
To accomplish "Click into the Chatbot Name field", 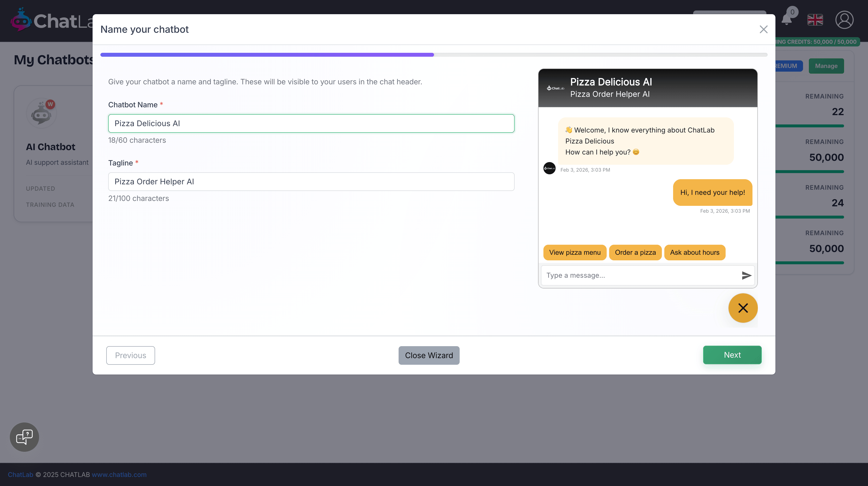I will 311,123.
